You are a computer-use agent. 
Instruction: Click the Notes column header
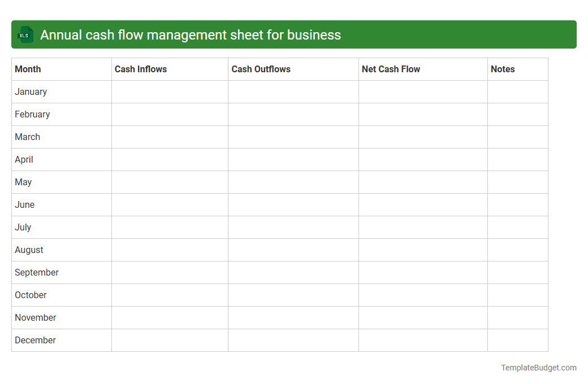pyautogui.click(x=503, y=69)
